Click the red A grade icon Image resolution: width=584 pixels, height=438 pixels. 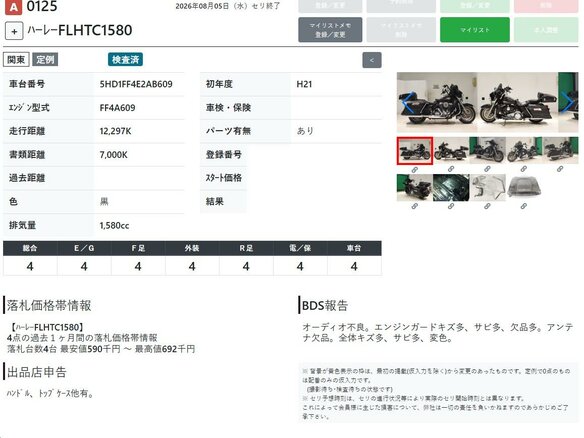pos(13,7)
